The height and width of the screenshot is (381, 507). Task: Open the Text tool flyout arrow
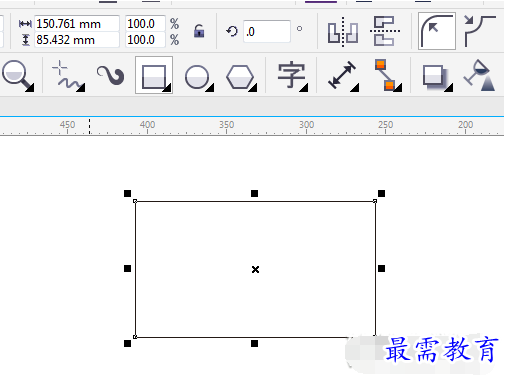point(304,88)
